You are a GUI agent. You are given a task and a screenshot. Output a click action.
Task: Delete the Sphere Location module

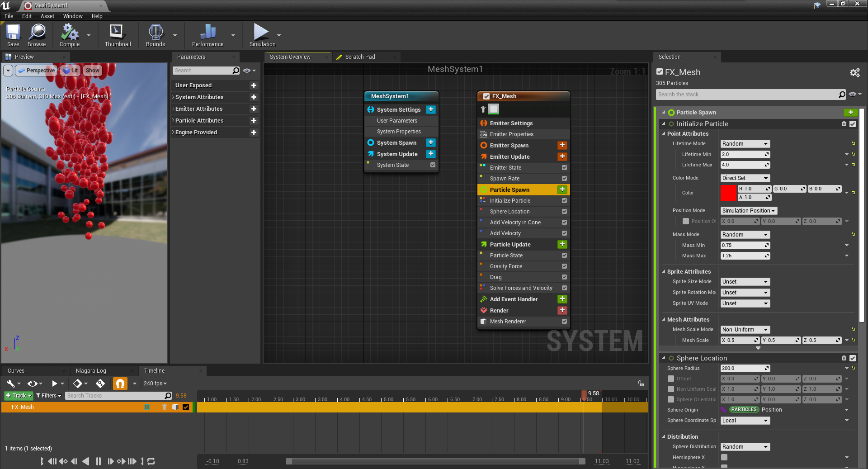point(844,358)
